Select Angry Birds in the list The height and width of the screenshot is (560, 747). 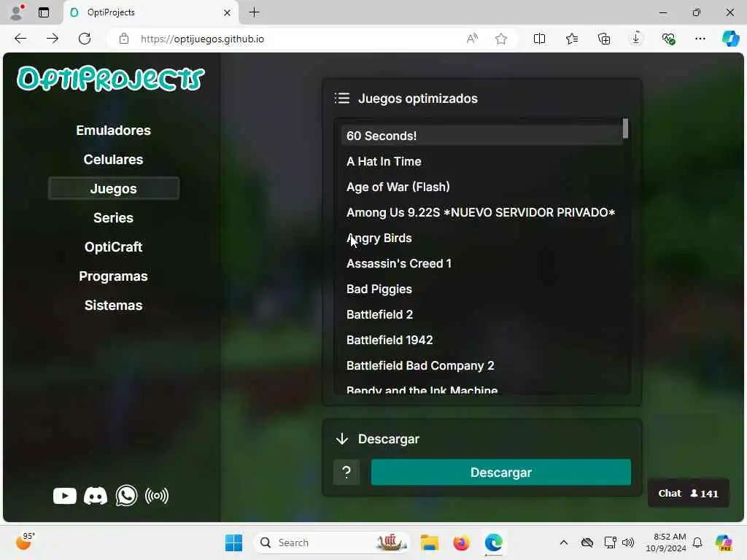tap(481, 238)
